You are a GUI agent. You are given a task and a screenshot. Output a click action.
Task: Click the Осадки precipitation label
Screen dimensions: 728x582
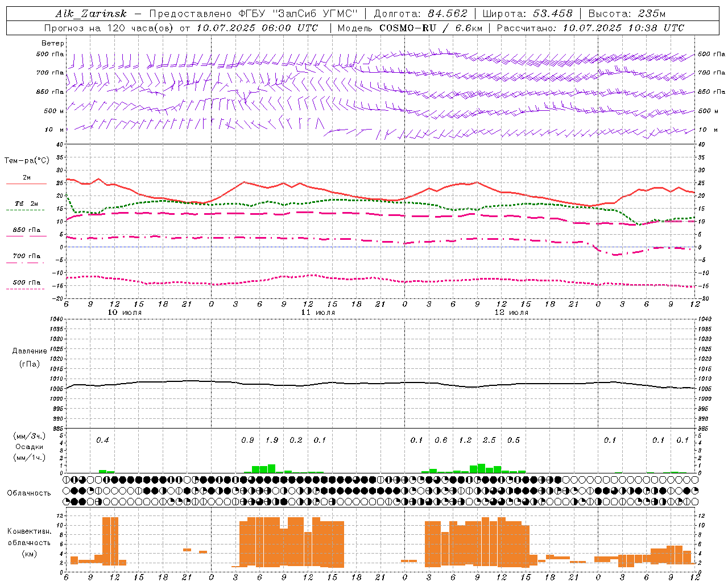tap(28, 447)
